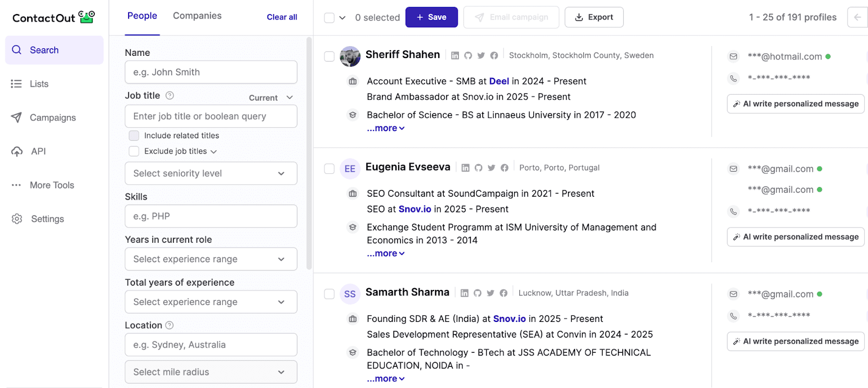
Task: Open Sheriff Shahen's LinkedIn profile icon
Action: pyautogui.click(x=455, y=55)
